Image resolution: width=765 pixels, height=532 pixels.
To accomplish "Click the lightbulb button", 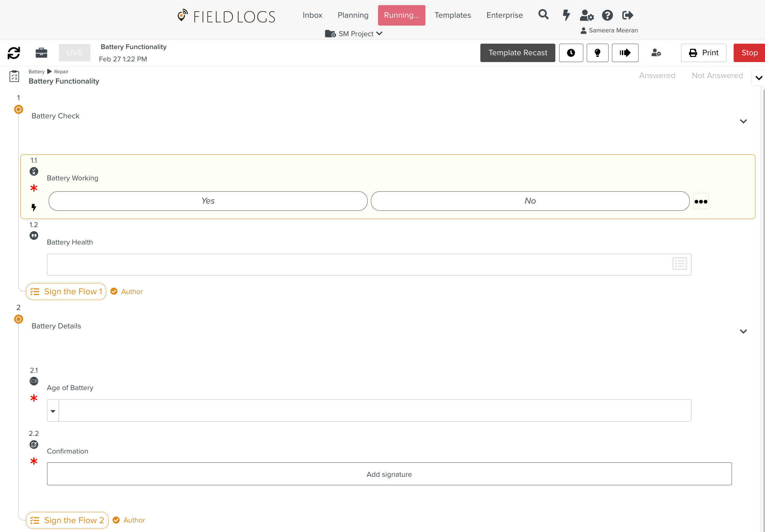I will tap(597, 53).
